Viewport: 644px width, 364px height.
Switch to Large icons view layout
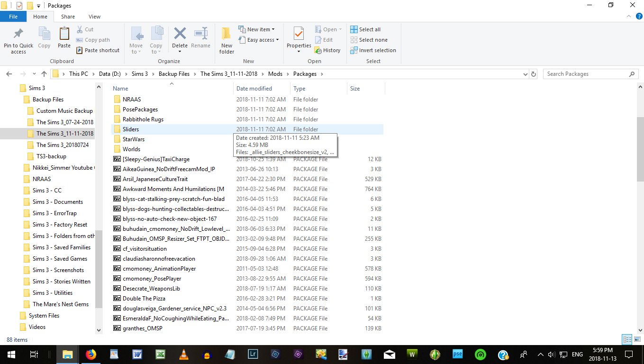637,339
